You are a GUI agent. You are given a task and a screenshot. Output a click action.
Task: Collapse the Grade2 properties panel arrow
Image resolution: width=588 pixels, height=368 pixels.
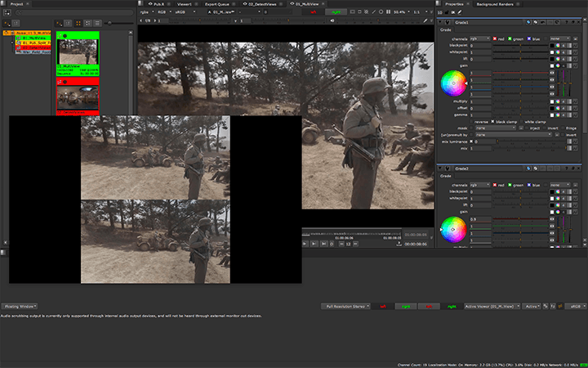[440, 168]
